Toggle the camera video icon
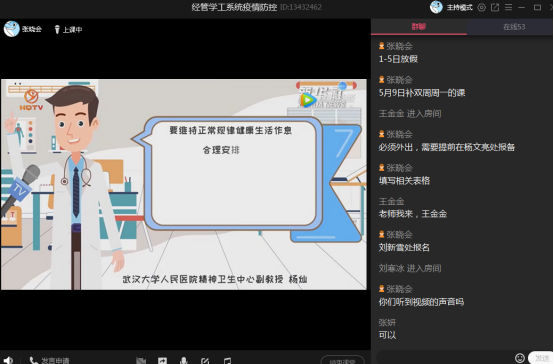 pyautogui.click(x=141, y=360)
